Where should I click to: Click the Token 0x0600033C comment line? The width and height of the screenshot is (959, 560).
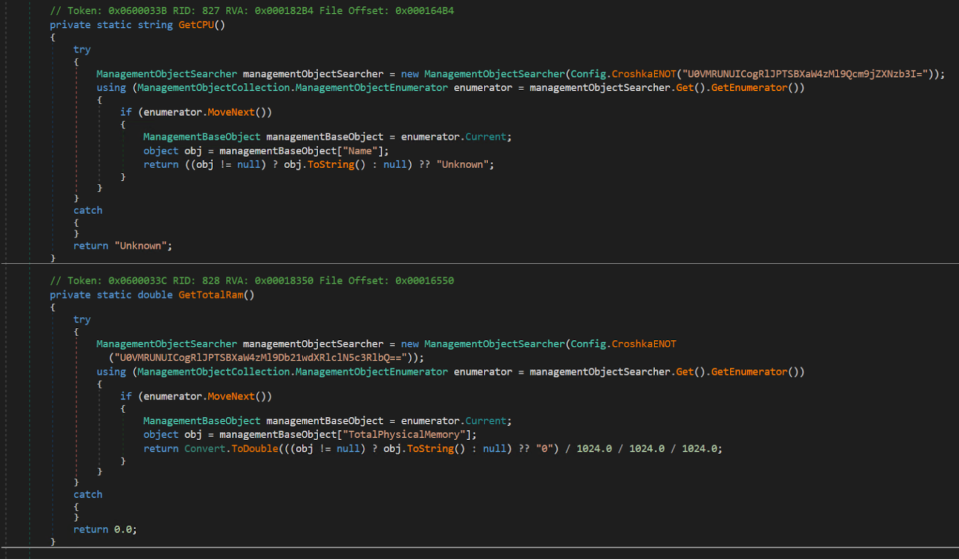[252, 281]
